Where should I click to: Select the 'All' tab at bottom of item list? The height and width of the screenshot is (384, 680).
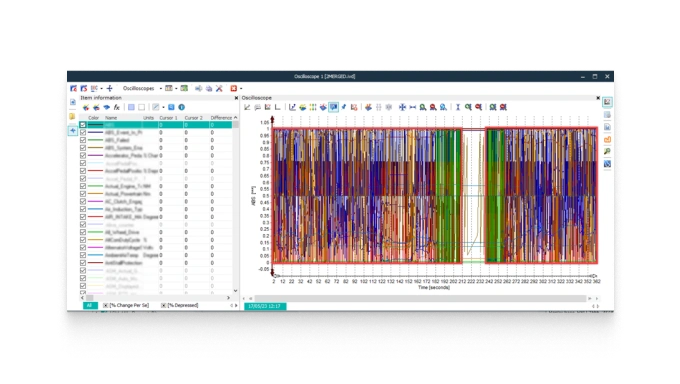[89, 305]
